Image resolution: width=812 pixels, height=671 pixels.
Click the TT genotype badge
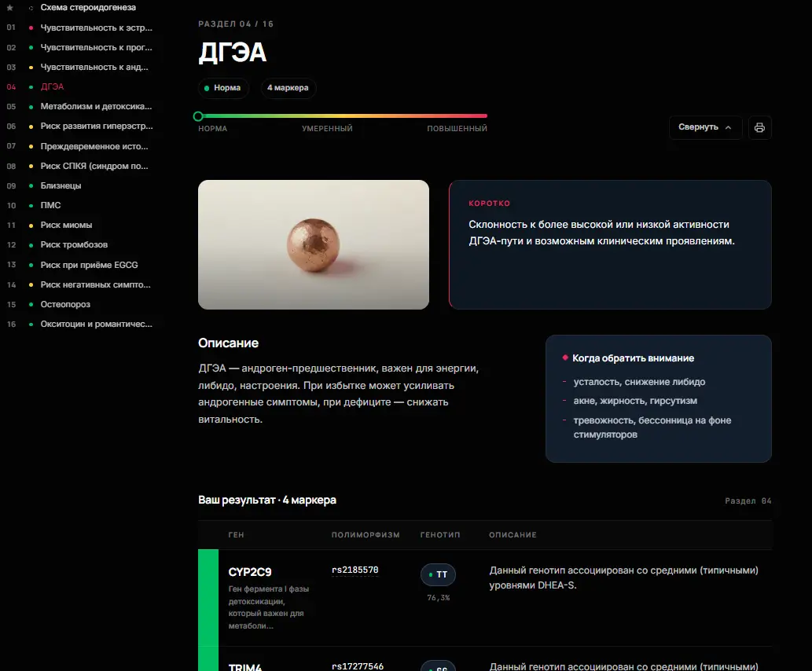[438, 574]
